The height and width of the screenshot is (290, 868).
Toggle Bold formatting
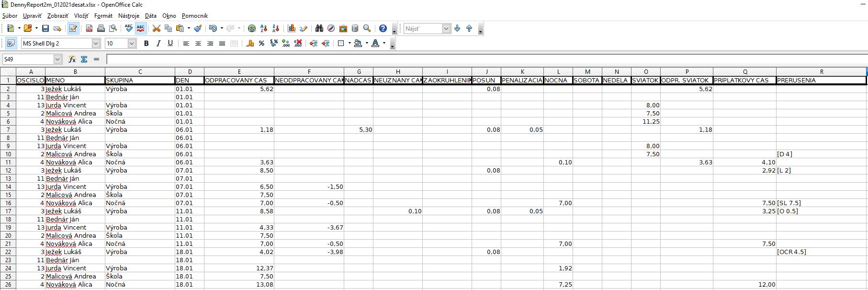(147, 44)
